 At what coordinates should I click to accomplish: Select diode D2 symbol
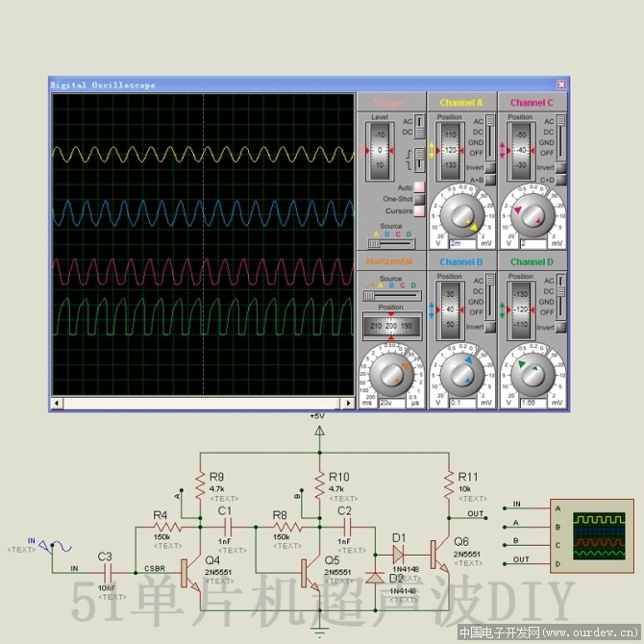coord(375,578)
